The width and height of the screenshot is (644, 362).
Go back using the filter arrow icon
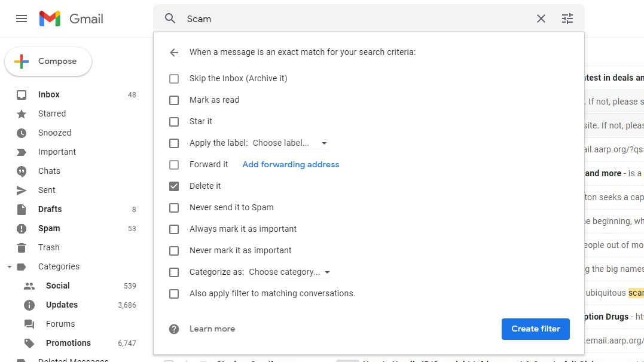(174, 53)
